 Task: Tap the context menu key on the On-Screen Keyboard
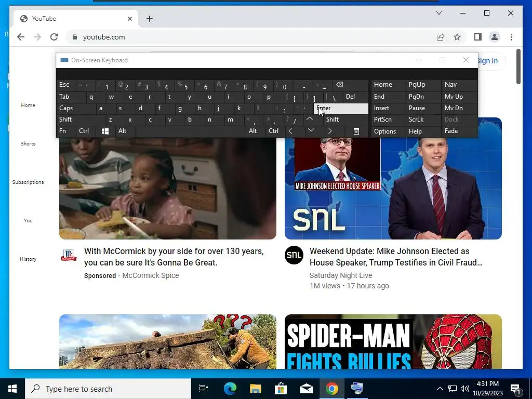[356, 131]
